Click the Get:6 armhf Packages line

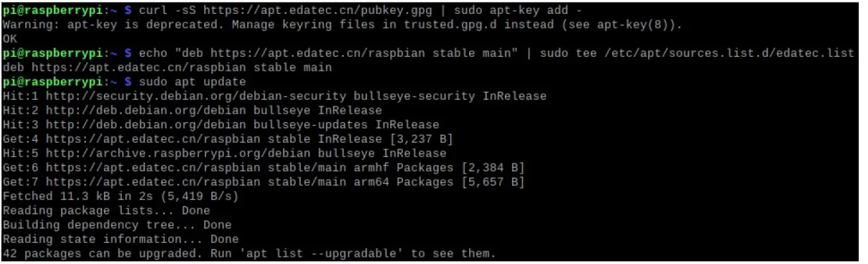pyautogui.click(x=264, y=168)
